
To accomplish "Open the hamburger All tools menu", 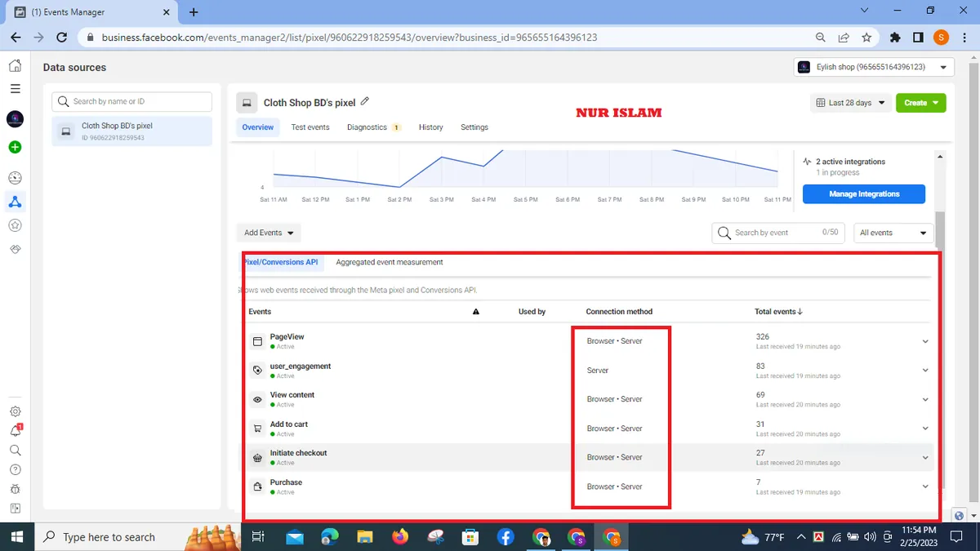I will [15, 89].
